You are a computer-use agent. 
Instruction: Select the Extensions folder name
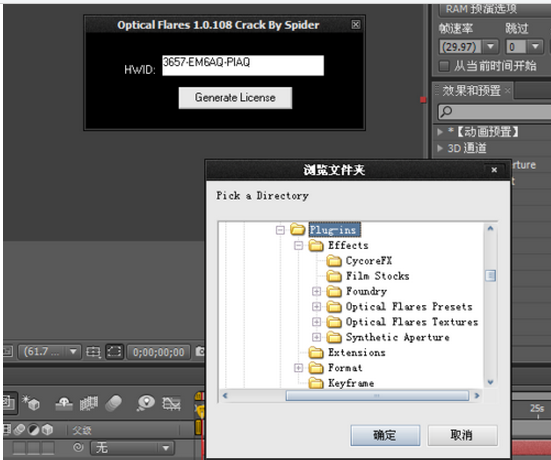(357, 352)
